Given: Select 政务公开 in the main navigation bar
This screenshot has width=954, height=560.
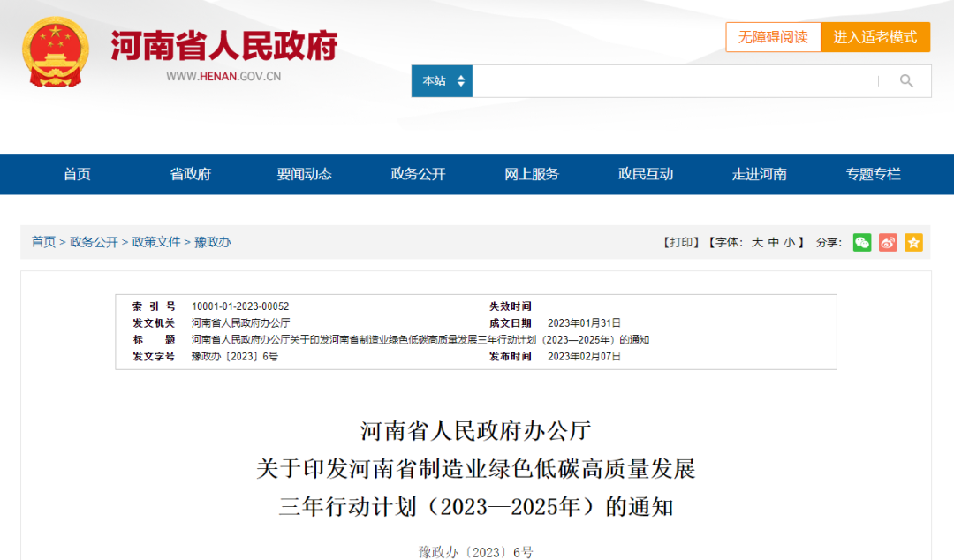Looking at the screenshot, I should (419, 174).
